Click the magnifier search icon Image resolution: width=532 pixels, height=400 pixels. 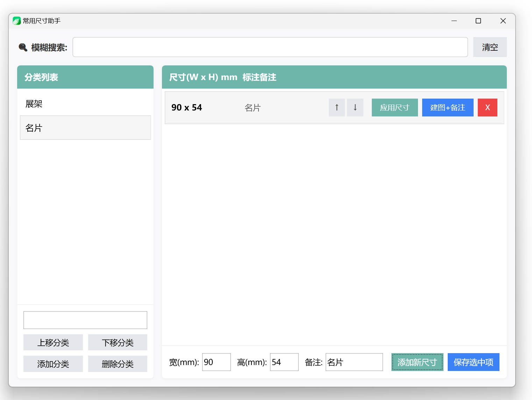[x=23, y=47]
